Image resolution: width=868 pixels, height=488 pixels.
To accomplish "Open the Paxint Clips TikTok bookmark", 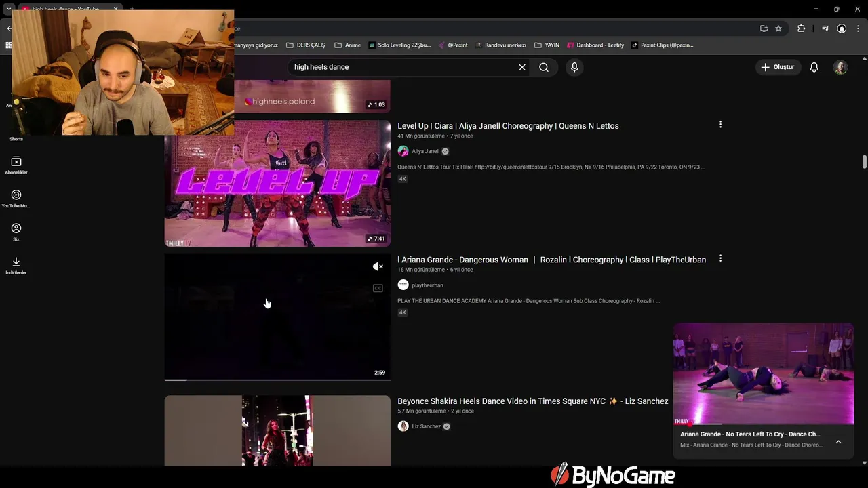I will point(663,45).
